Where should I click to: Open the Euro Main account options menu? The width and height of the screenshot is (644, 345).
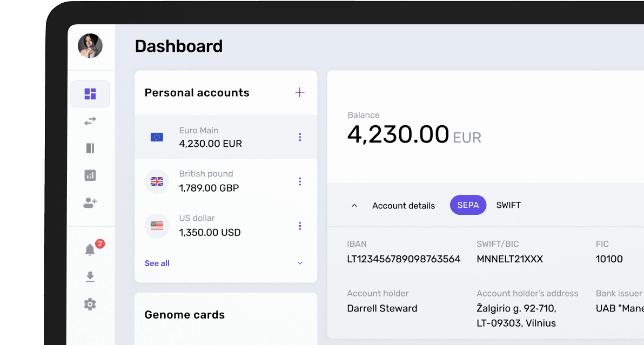(300, 137)
